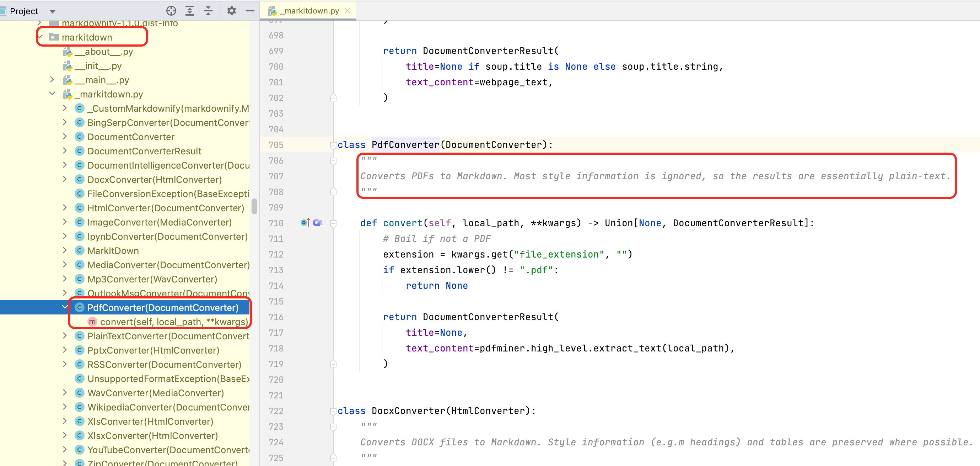The width and height of the screenshot is (980, 466).
Task: Open the Project panel settings gear
Action: 231,11
